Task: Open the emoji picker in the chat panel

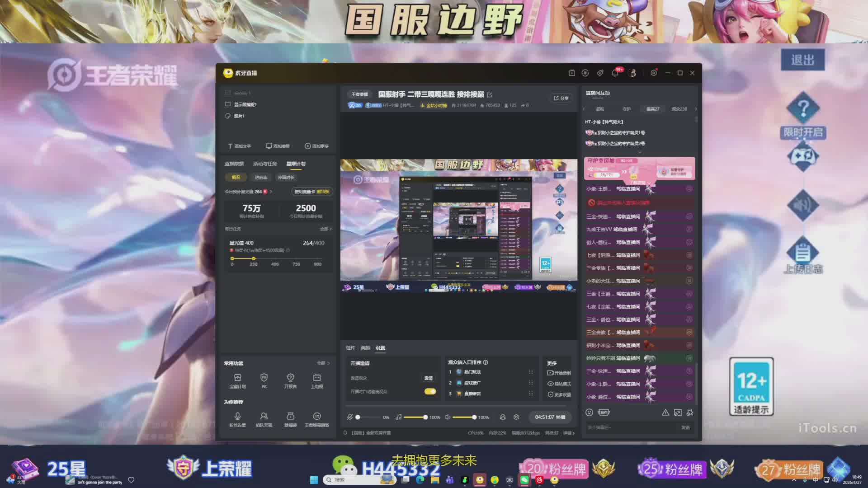Action: [x=589, y=412]
